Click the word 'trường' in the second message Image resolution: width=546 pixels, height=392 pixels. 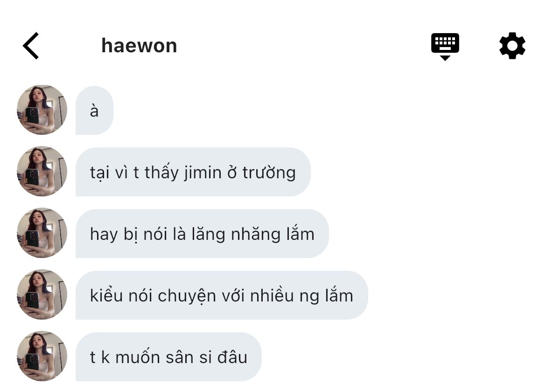pyautogui.click(x=269, y=173)
